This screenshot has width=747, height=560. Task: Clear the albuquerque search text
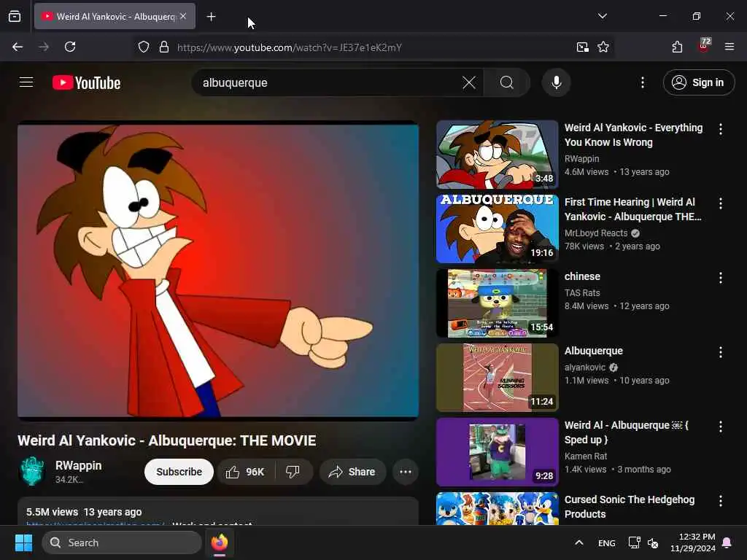point(469,82)
